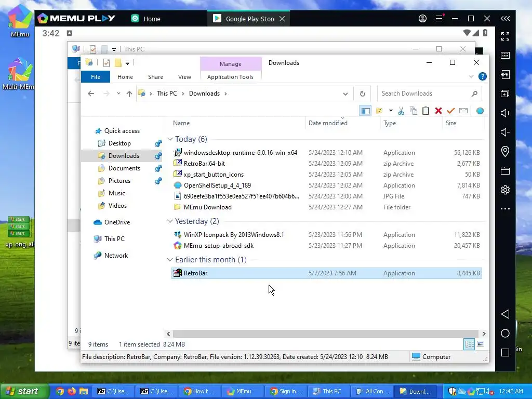Select Documents in Quick access
Screen dimensions: 532x399
(x=124, y=168)
